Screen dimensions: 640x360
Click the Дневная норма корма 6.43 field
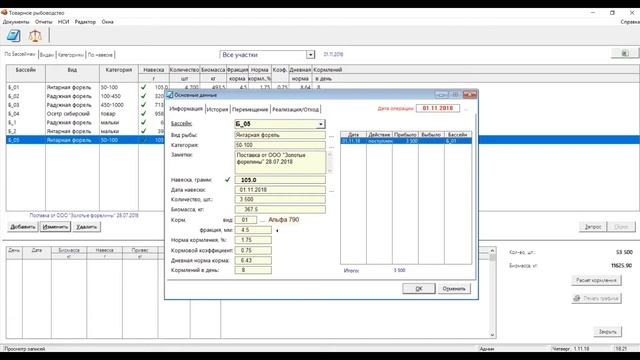[253, 260]
